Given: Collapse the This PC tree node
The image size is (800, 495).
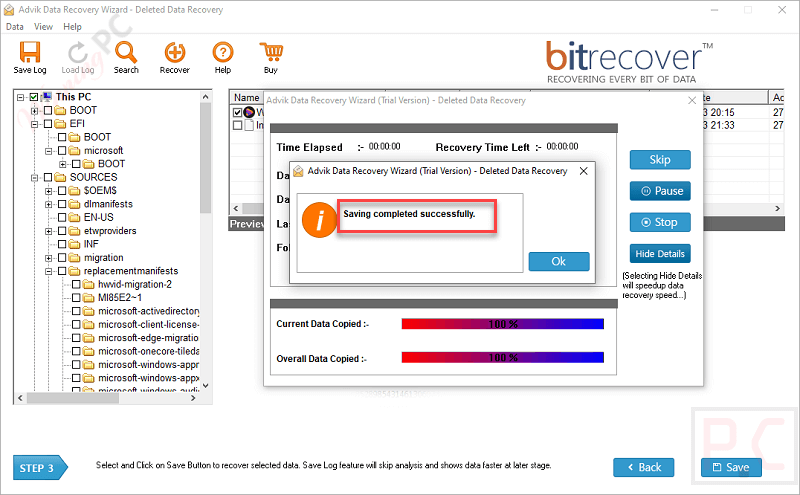Looking at the screenshot, I should point(20,97).
